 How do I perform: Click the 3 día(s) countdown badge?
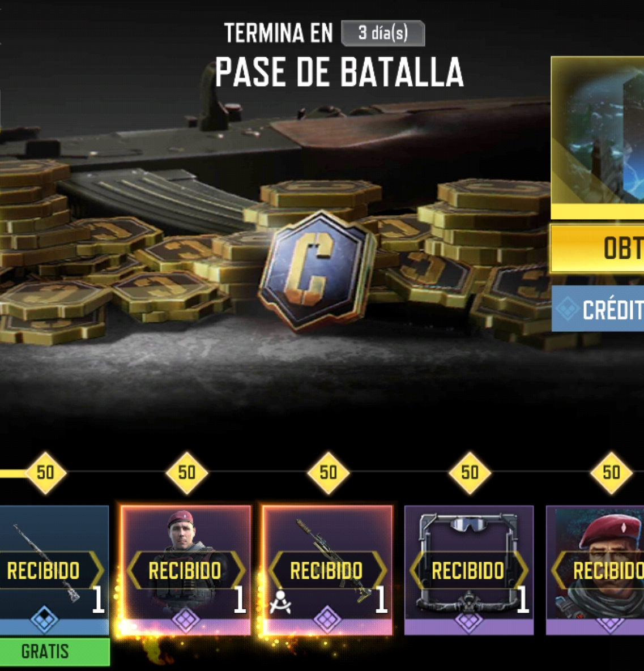(x=383, y=33)
